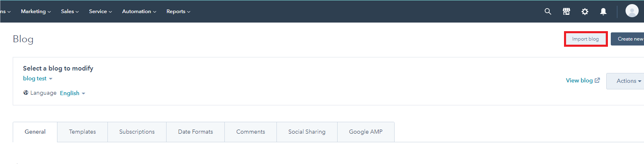Viewport: 644px width, 164px height.
Task: Open the 'blog test' blog selector
Action: point(37,78)
